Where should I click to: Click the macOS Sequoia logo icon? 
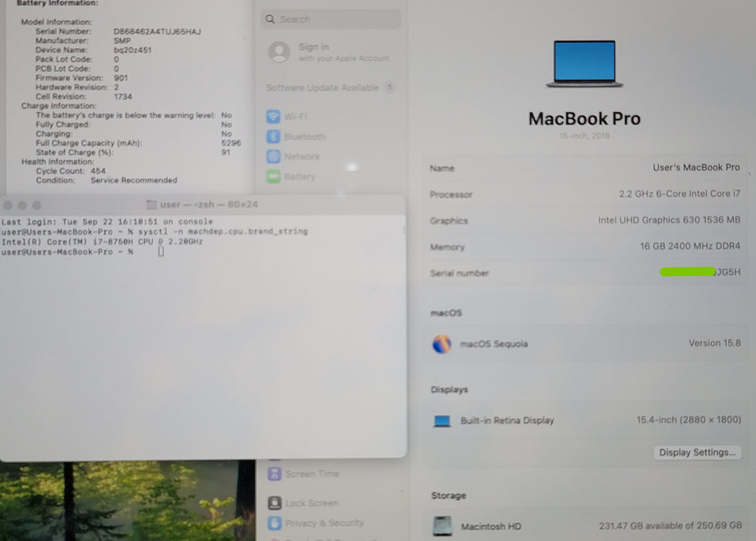(x=442, y=344)
